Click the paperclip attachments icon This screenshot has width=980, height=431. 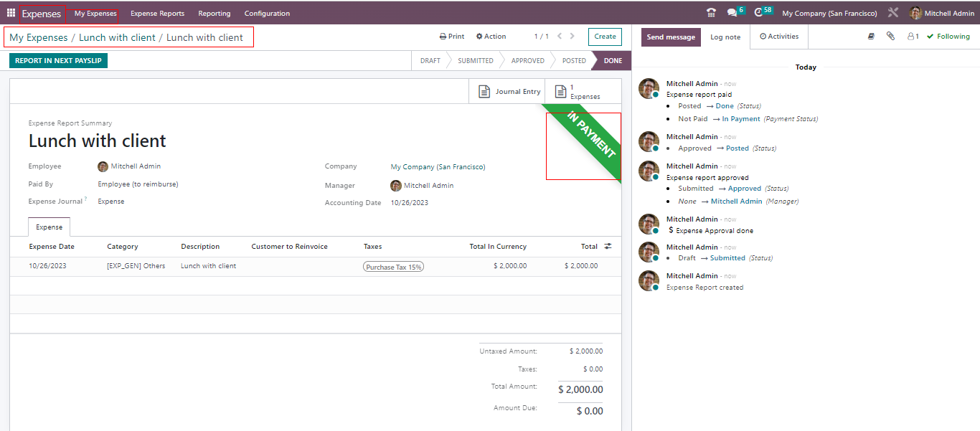pos(890,36)
